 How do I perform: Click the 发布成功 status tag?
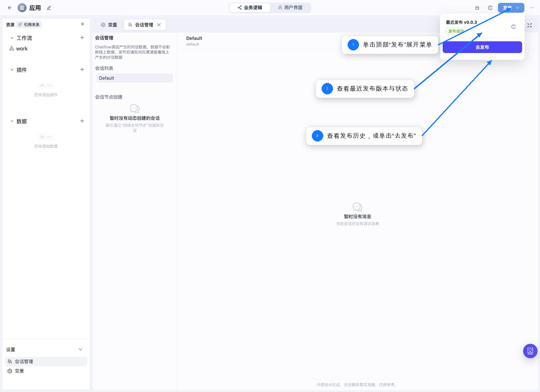coord(456,31)
